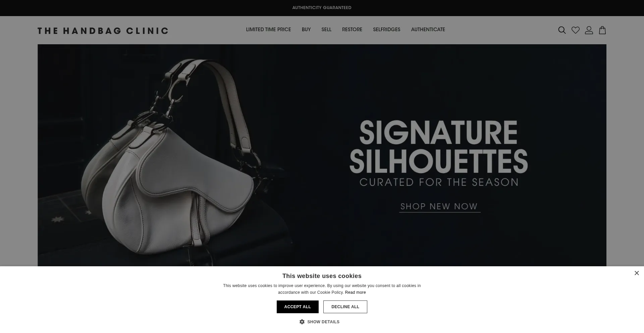
Task: Click the Authenticity Guaranteed announcement bar
Action: point(322,8)
